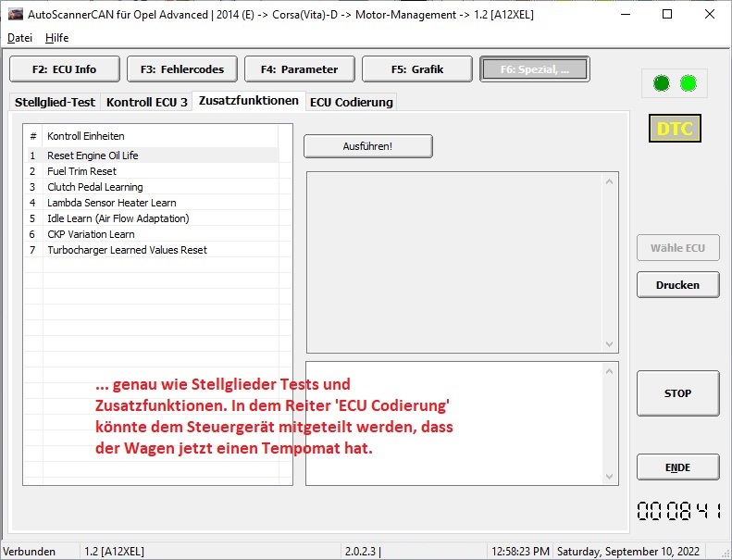Click the Ausführen! button
This screenshot has height=560, width=732.
pos(367,146)
